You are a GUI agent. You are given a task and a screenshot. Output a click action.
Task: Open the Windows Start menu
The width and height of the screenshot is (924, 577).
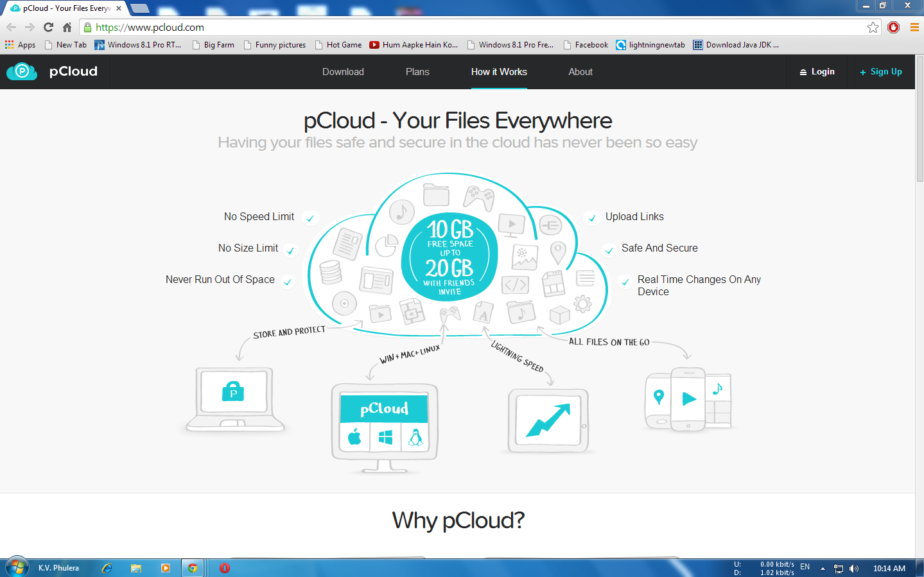(x=17, y=568)
